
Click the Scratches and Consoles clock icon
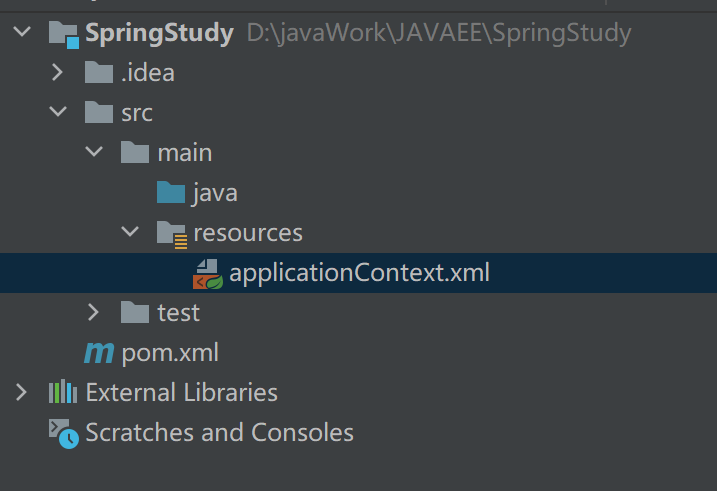(64, 433)
